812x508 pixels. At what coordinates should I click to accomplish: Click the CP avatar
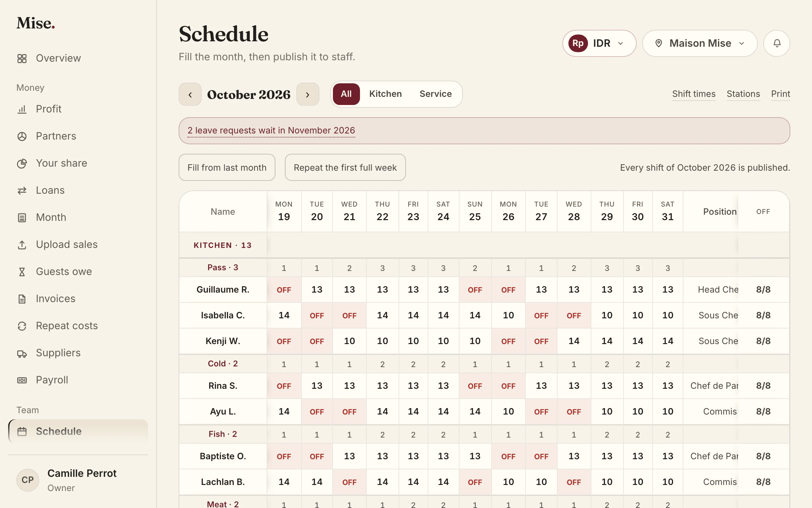point(27,480)
